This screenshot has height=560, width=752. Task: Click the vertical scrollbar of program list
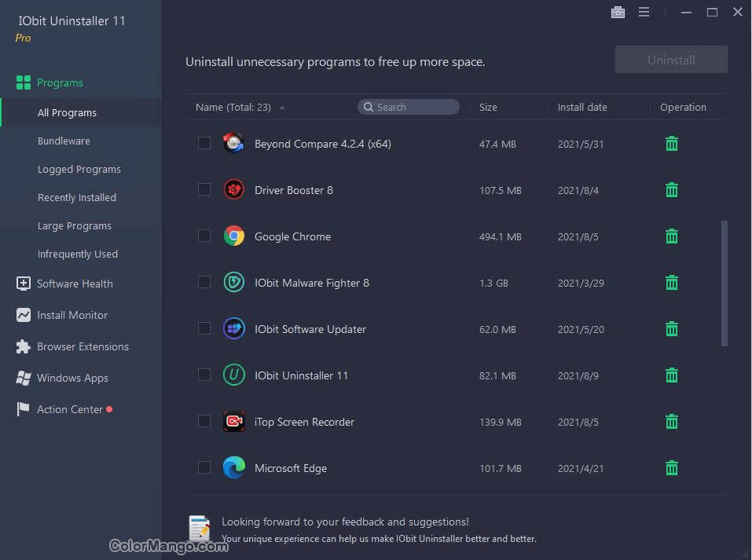point(724,283)
